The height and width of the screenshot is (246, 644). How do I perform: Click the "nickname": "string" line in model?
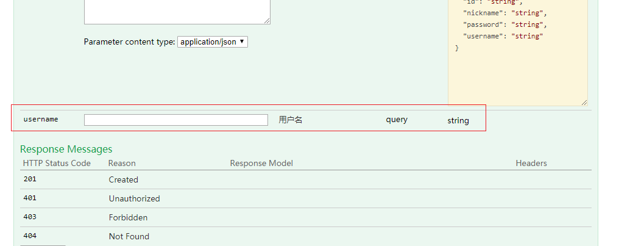(x=504, y=13)
